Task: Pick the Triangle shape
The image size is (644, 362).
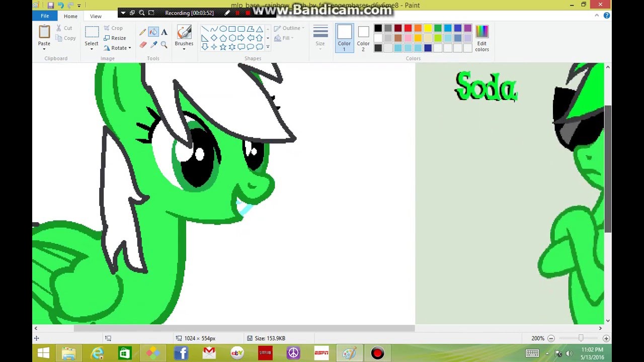Action: 259,29
